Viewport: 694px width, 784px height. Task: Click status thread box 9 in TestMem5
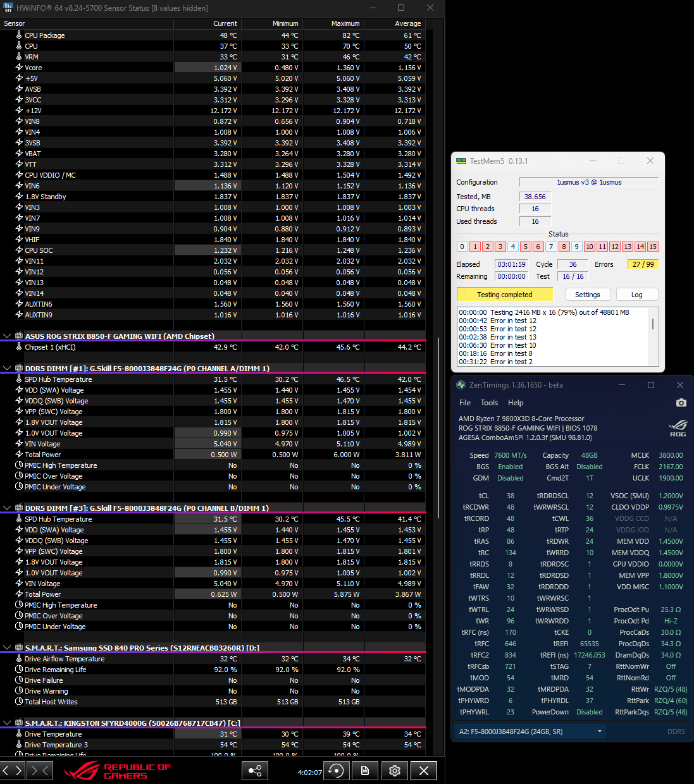pyautogui.click(x=576, y=247)
